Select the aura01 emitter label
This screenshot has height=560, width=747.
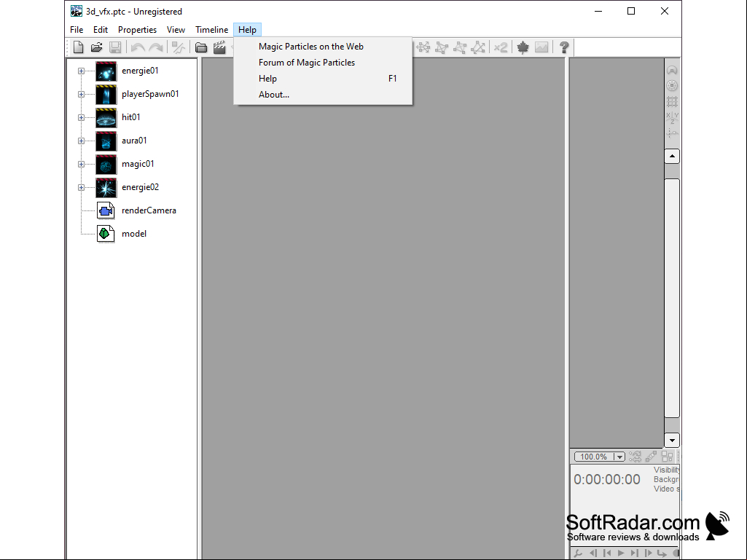click(134, 141)
